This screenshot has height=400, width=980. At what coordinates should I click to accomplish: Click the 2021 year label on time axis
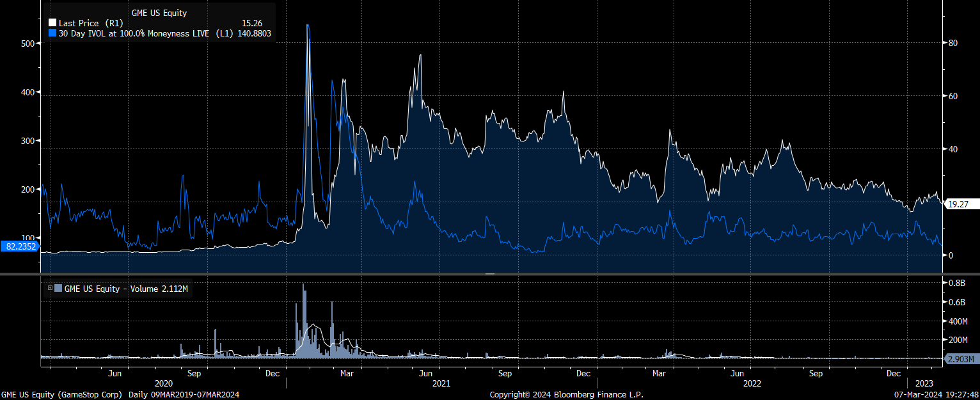coord(441,383)
